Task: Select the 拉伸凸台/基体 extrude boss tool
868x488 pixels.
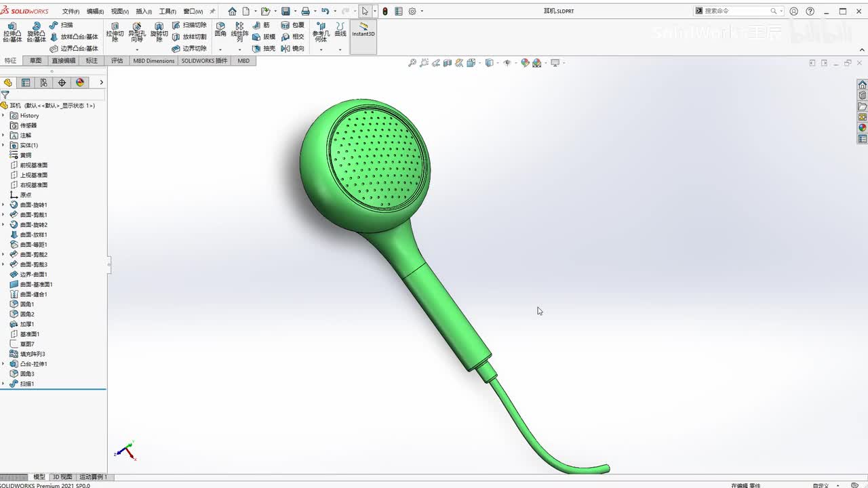Action: pyautogui.click(x=12, y=33)
